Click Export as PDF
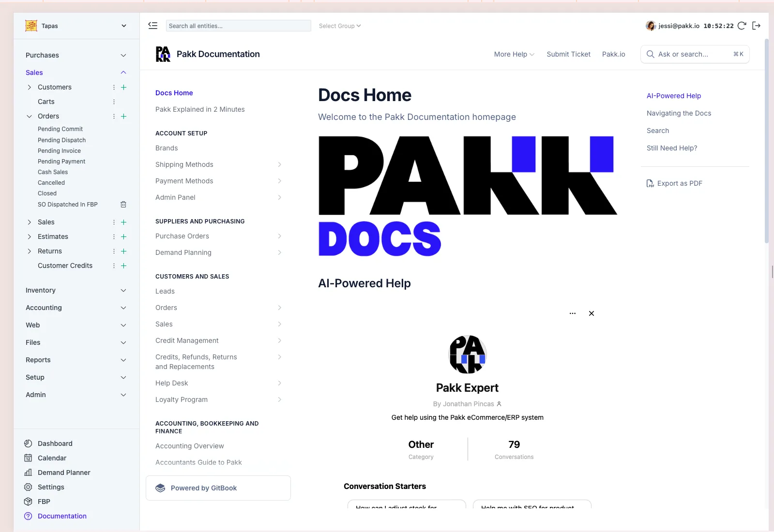The width and height of the screenshot is (774, 532). pos(674,183)
